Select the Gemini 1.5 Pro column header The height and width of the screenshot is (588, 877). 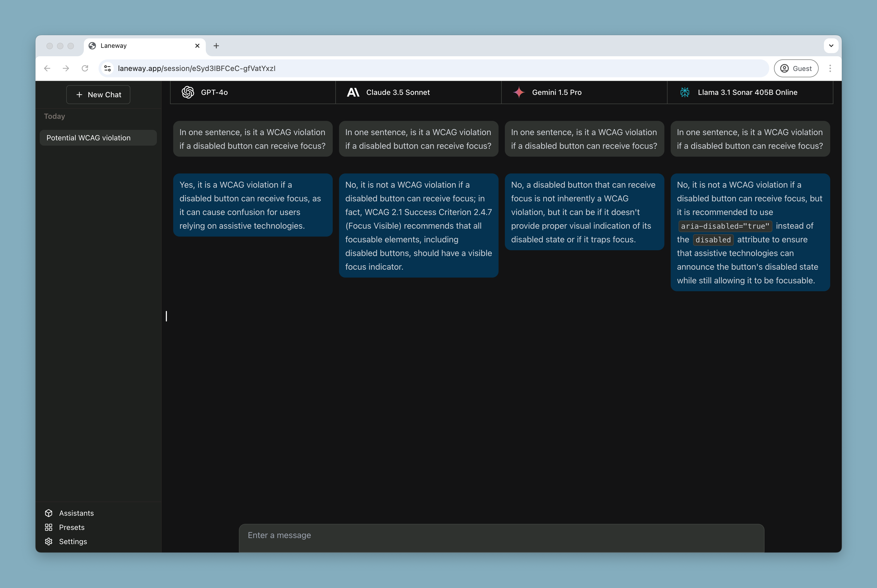pos(584,92)
